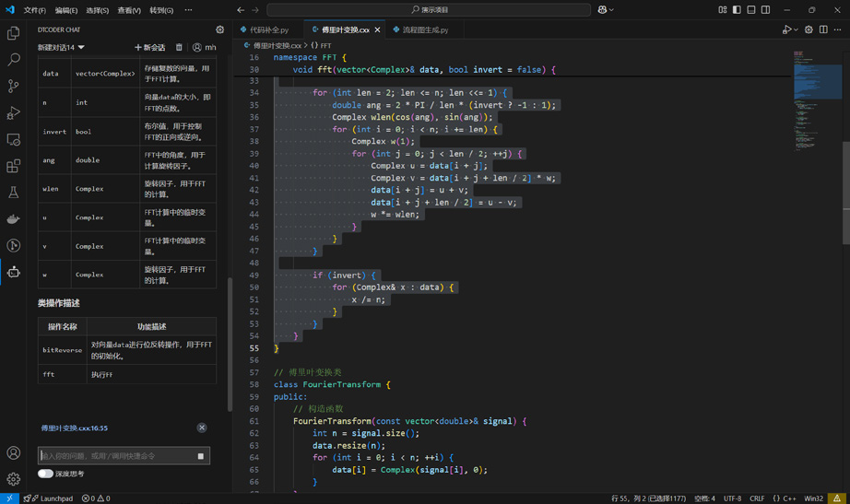Open the Extensions view
Image resolution: width=850 pixels, height=504 pixels.
tap(13, 167)
